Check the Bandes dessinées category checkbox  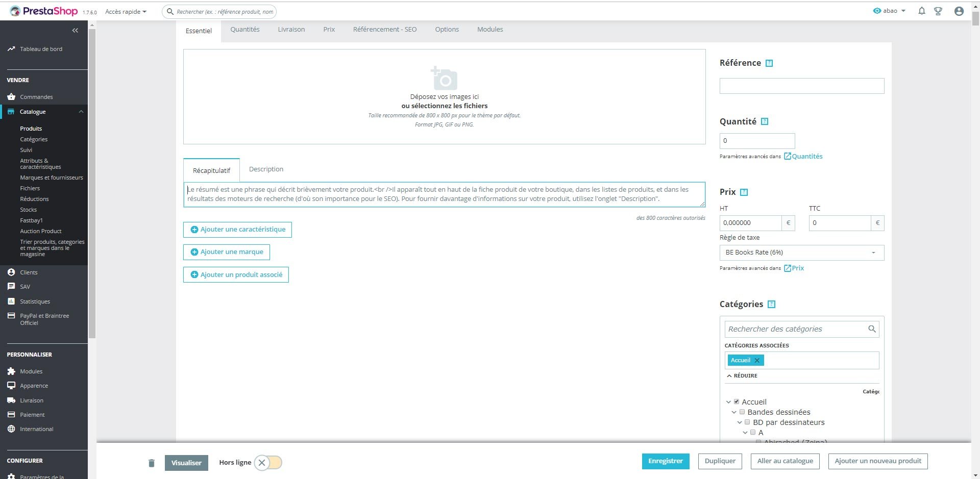click(742, 412)
